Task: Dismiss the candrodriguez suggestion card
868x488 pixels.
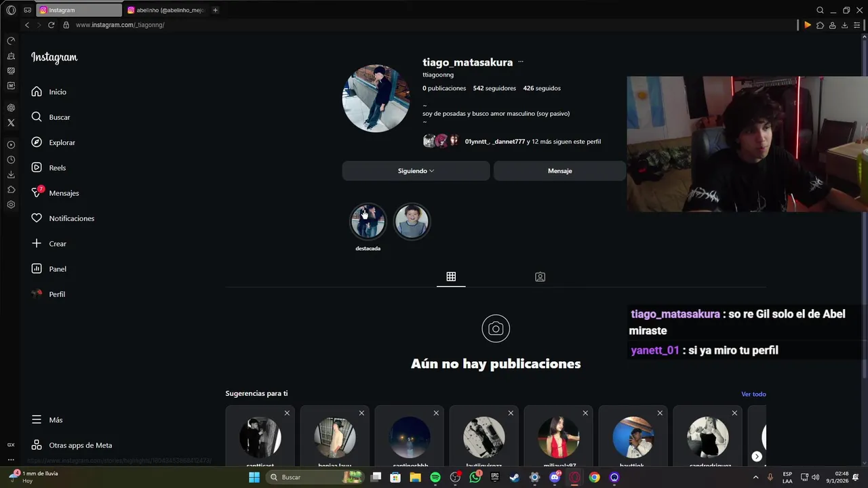Action: click(x=734, y=413)
